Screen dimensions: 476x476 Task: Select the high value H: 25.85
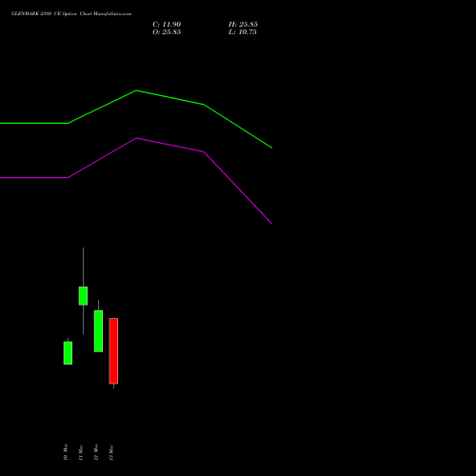[243, 25]
